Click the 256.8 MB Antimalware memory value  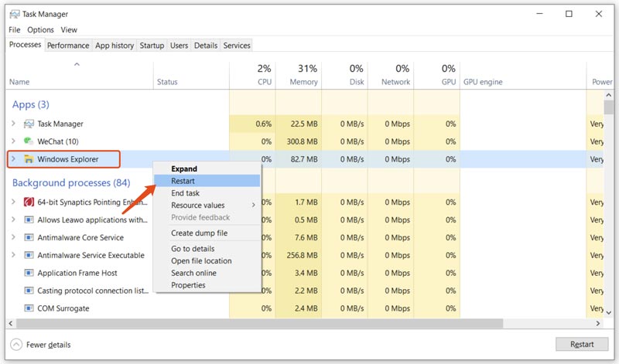[302, 255]
